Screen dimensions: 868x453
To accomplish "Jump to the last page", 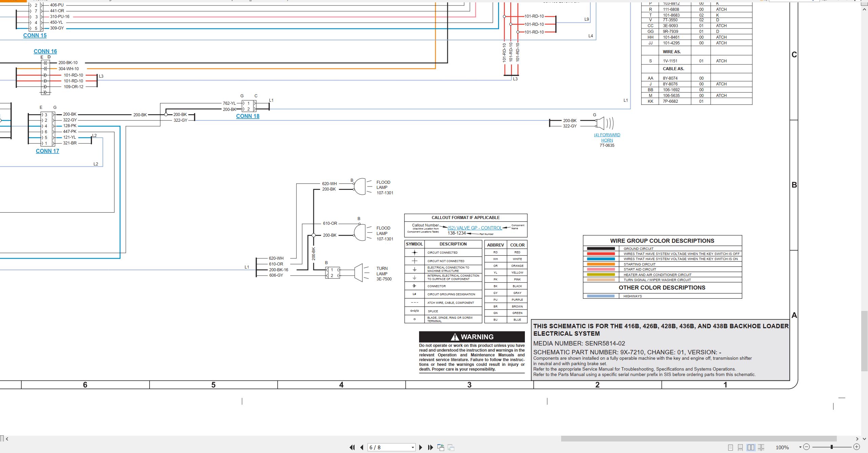I will pos(431,447).
